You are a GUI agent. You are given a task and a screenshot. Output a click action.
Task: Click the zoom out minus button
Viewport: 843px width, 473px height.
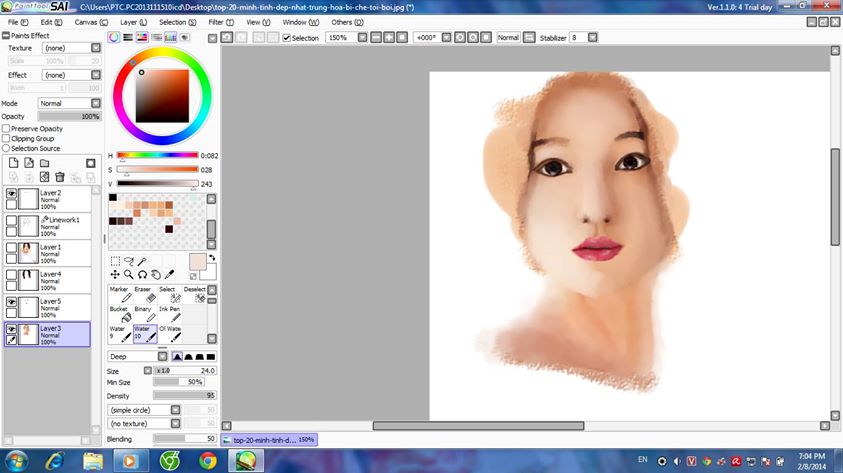[x=376, y=38]
